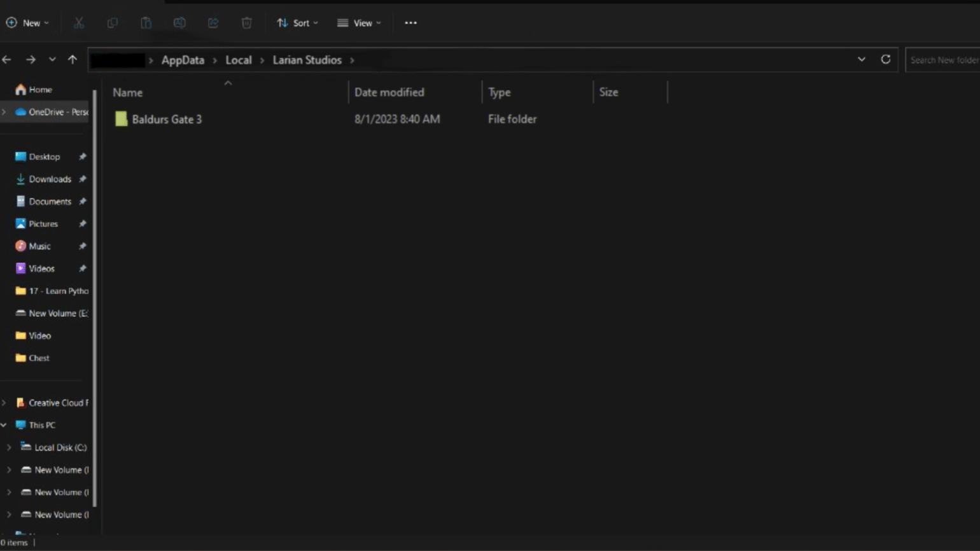Image resolution: width=980 pixels, height=551 pixels.
Task: Paste from clipboard using Paste icon
Action: coord(146,23)
